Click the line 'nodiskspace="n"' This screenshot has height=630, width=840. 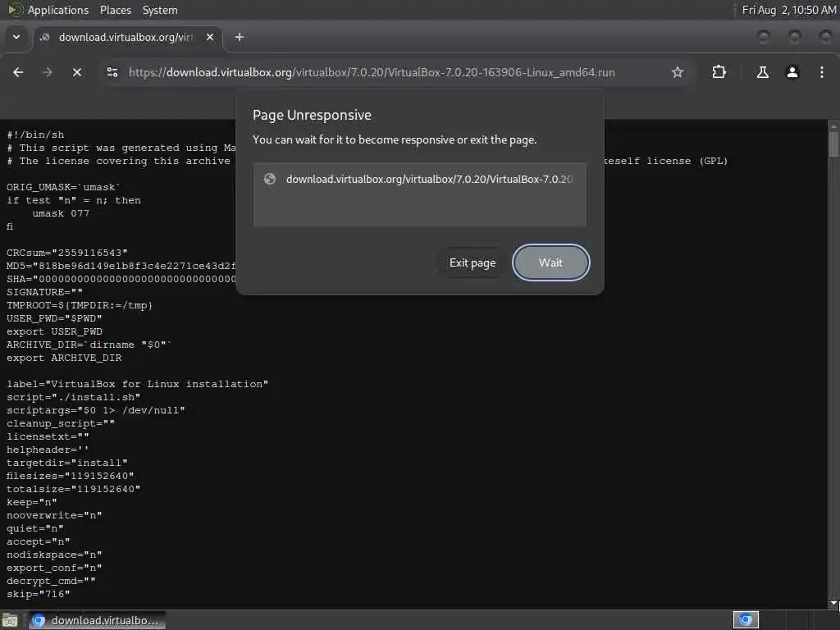click(x=54, y=555)
